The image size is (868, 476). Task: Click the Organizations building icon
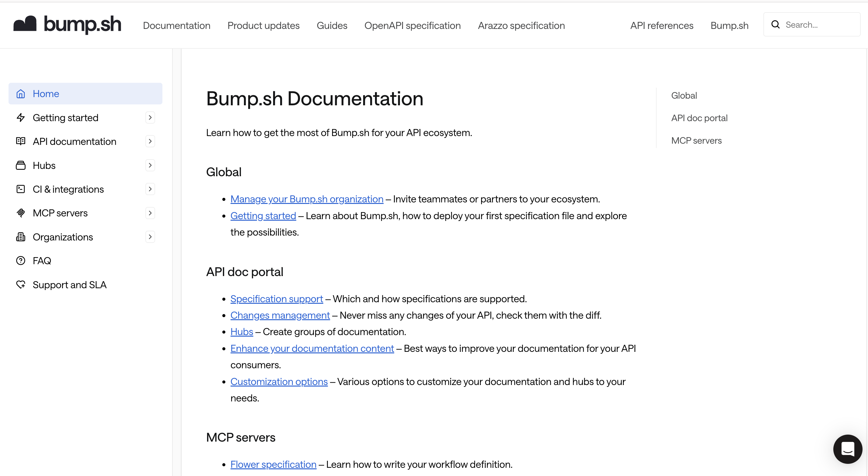[21, 237]
